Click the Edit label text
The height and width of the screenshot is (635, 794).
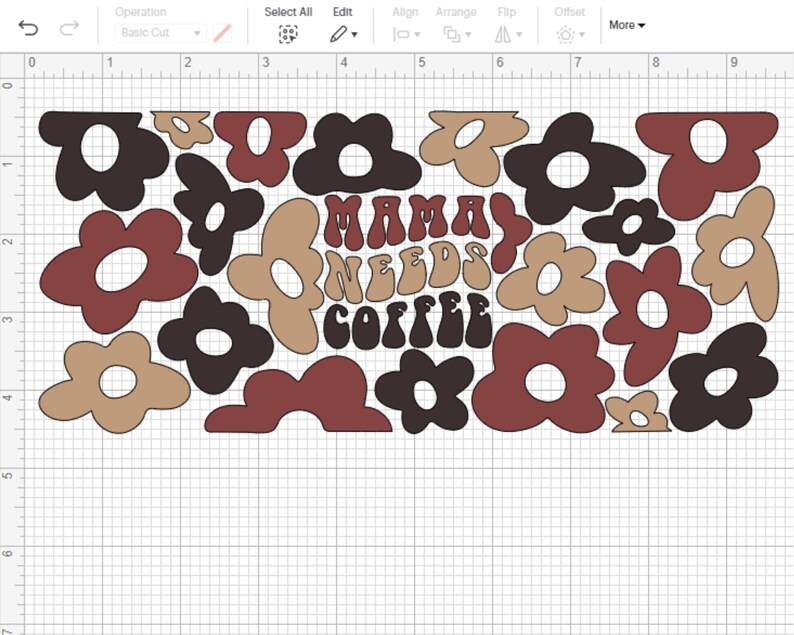point(342,12)
